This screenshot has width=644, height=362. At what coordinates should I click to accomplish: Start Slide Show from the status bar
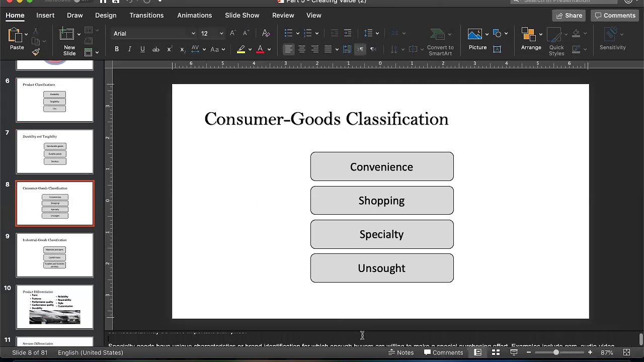click(514, 352)
